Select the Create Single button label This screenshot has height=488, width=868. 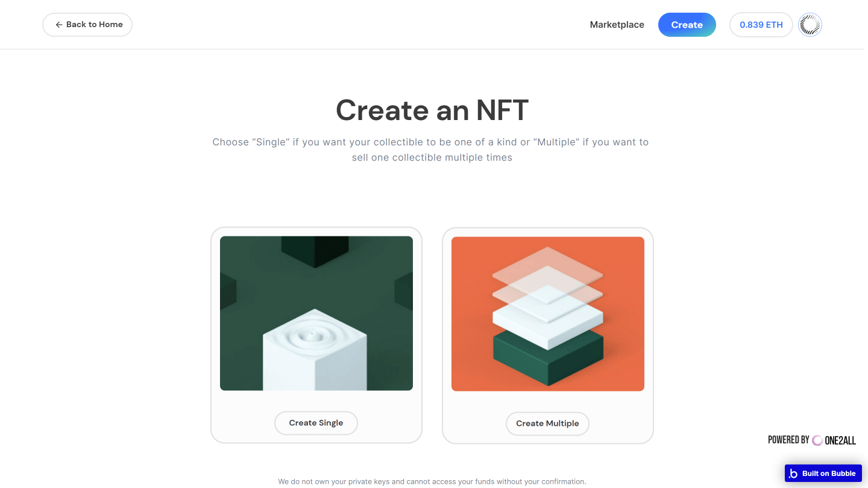pos(316,423)
